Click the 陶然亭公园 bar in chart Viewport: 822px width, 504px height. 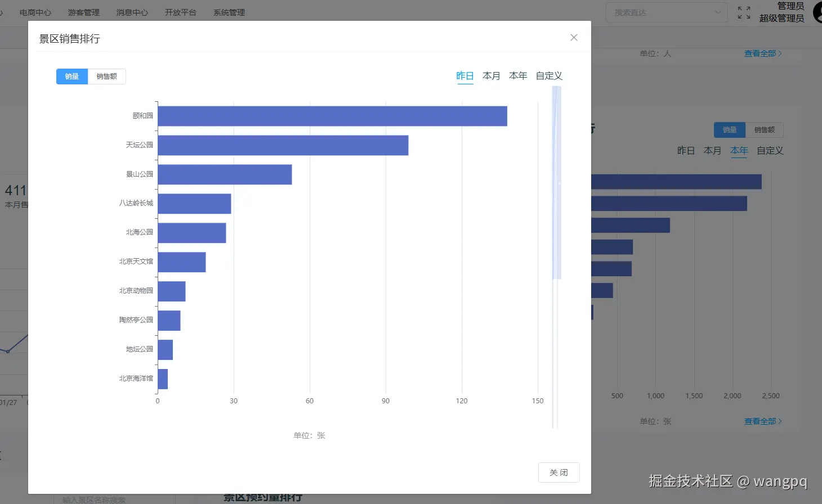click(169, 321)
